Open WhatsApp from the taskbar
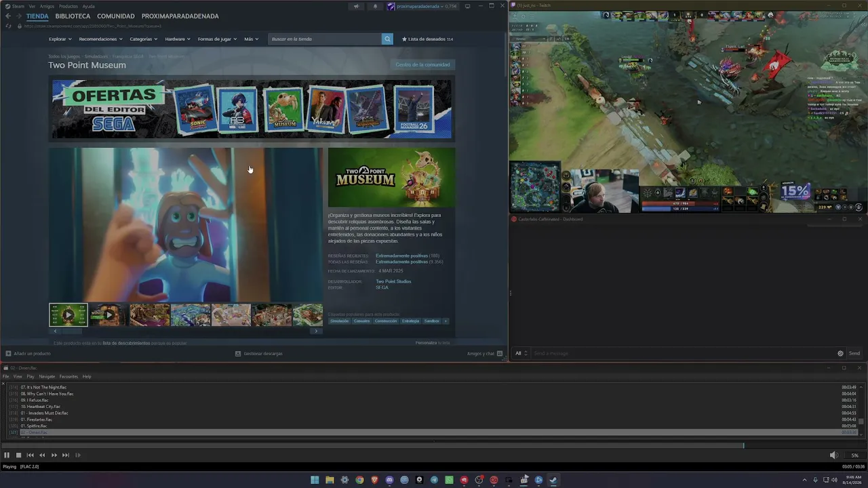The image size is (868, 488). click(449, 480)
